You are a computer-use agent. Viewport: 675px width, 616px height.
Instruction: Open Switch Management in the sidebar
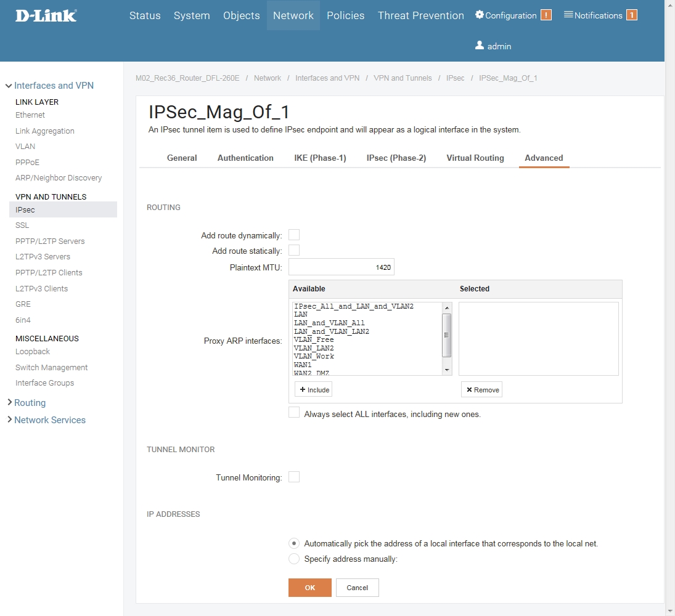pyautogui.click(x=52, y=367)
